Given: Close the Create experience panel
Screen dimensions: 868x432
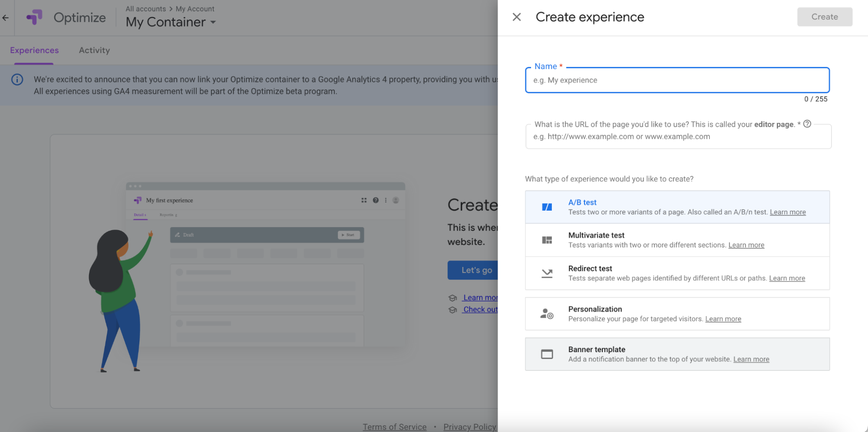Looking at the screenshot, I should coord(516,17).
